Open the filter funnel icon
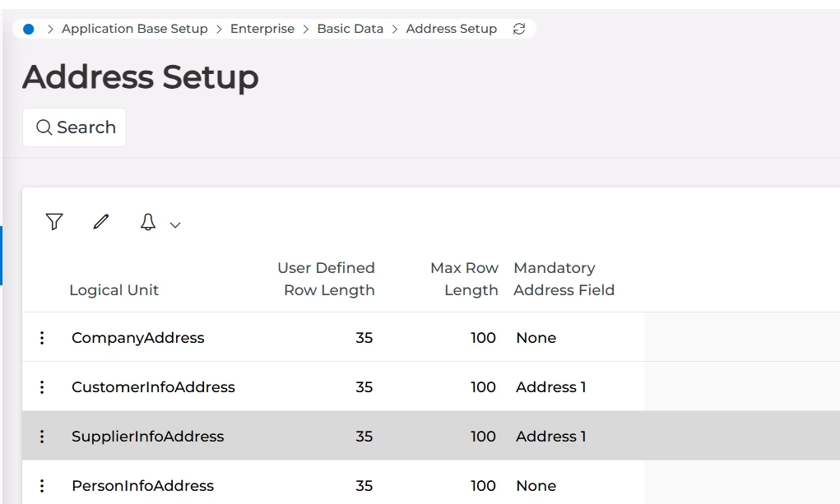The width and height of the screenshot is (840, 504). (x=54, y=222)
